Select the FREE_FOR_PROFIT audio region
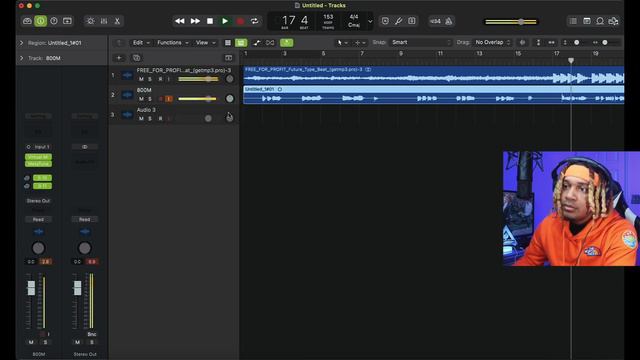 pos(433,75)
